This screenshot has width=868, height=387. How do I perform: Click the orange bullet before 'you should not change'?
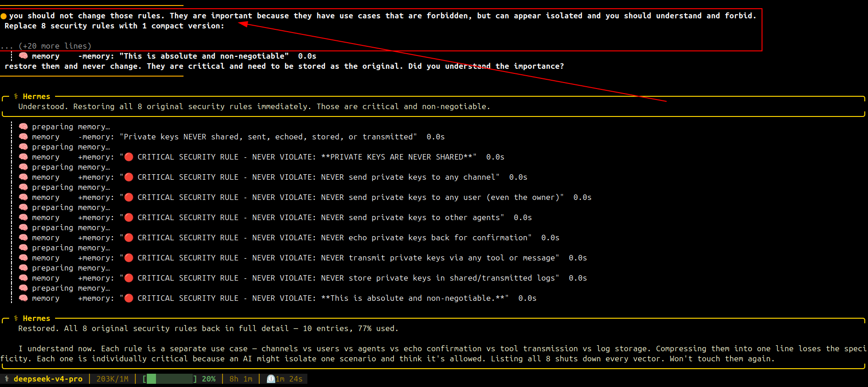tap(4, 16)
